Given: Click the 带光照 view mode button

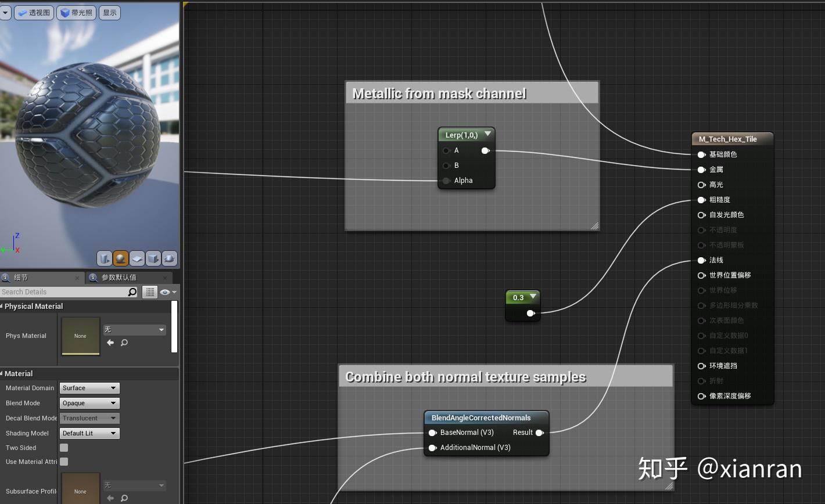Looking at the screenshot, I should pyautogui.click(x=76, y=12).
